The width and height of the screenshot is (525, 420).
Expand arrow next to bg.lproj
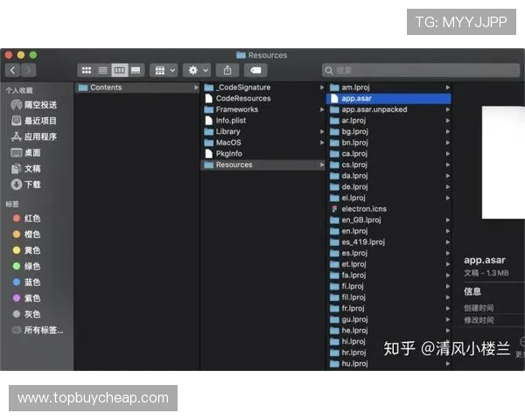[448, 131]
